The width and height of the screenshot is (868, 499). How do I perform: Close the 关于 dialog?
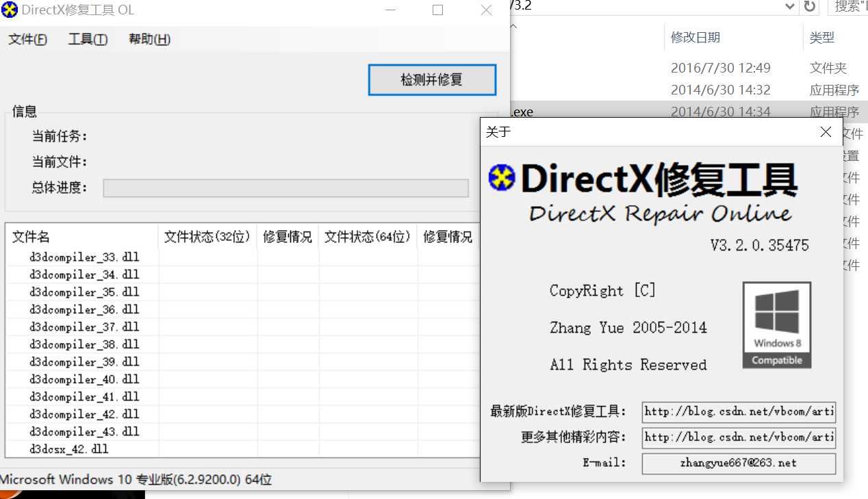[826, 132]
